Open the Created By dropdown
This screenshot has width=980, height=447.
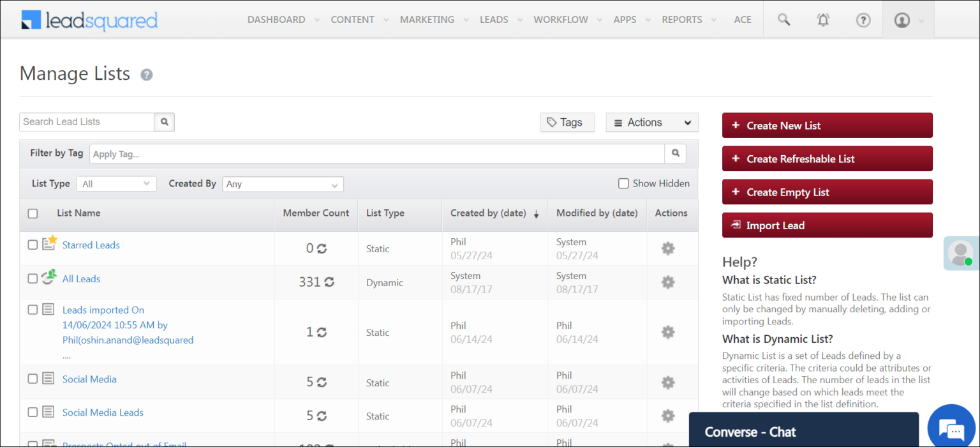(283, 184)
